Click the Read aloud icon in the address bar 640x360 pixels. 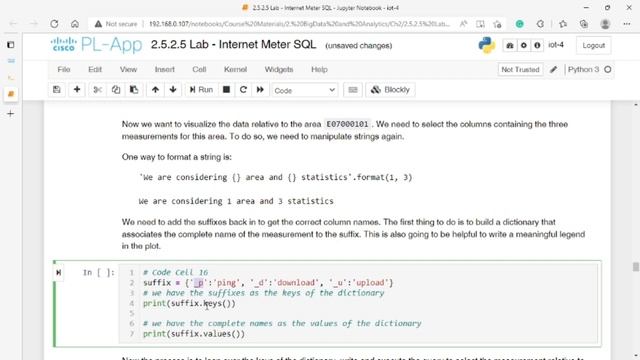click(x=463, y=24)
